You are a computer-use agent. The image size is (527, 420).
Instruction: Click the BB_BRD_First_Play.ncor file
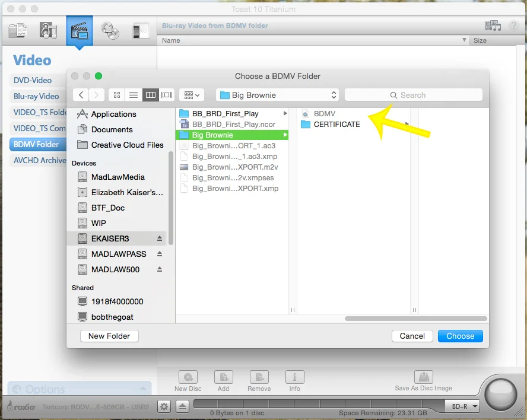pyautogui.click(x=234, y=125)
